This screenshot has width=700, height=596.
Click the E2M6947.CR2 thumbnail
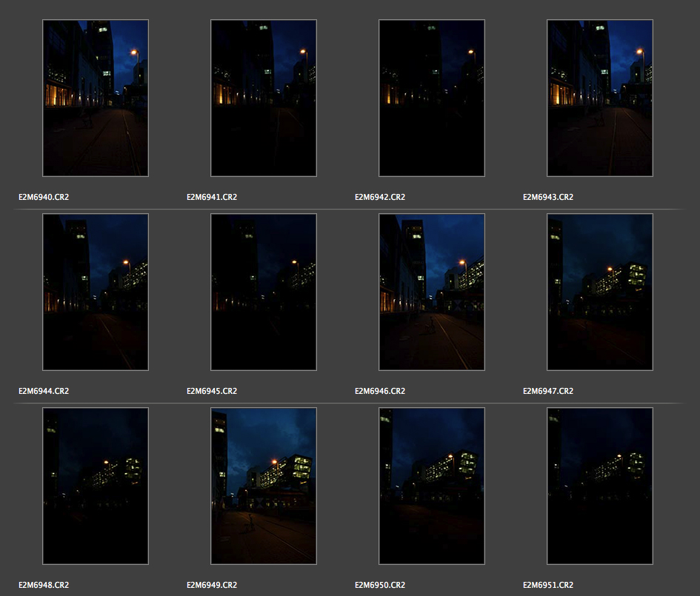600,292
